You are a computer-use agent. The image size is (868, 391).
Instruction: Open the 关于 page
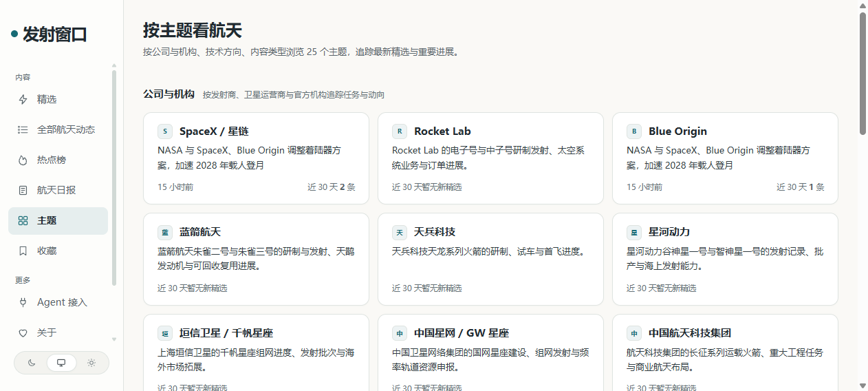[x=58, y=332]
